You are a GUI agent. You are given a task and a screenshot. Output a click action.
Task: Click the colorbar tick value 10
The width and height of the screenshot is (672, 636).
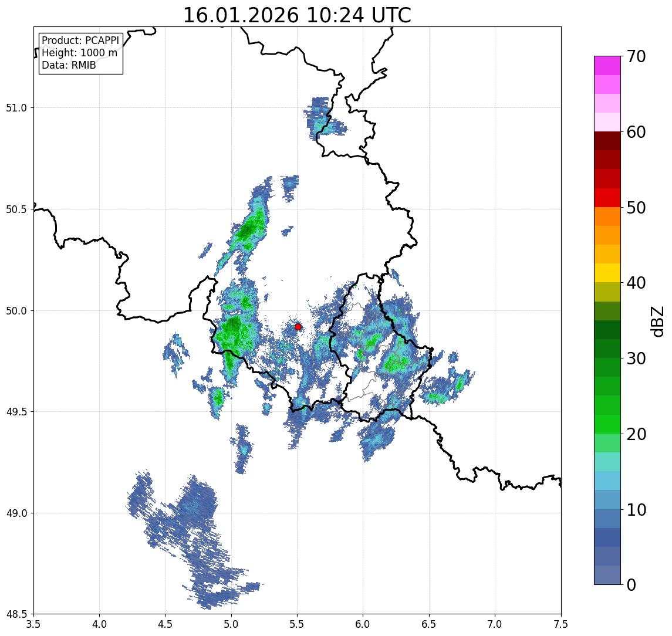point(636,509)
